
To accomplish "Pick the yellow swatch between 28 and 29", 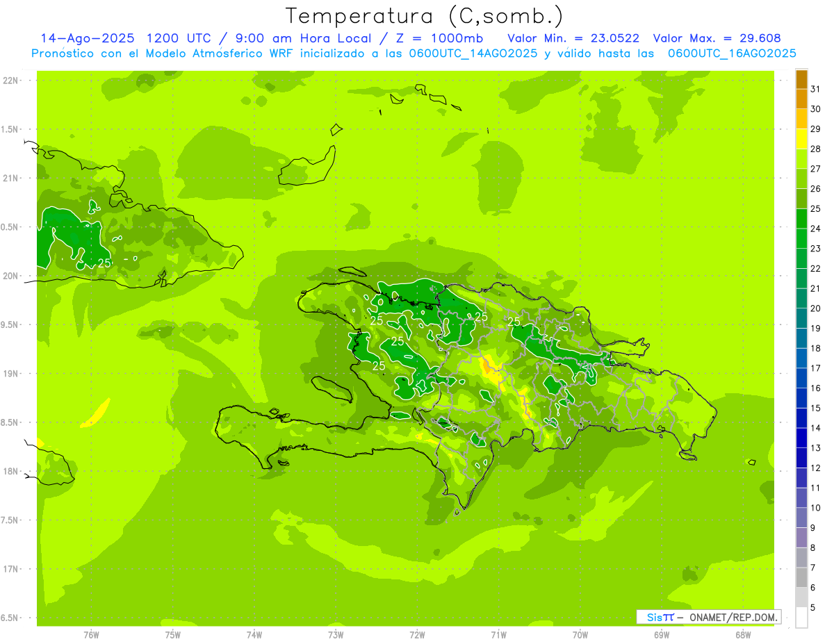I will (x=801, y=139).
